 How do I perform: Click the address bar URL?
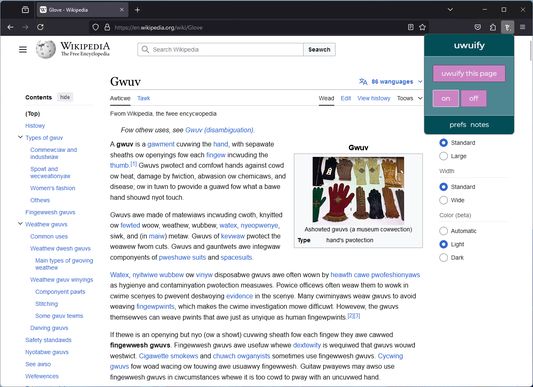[158, 28]
